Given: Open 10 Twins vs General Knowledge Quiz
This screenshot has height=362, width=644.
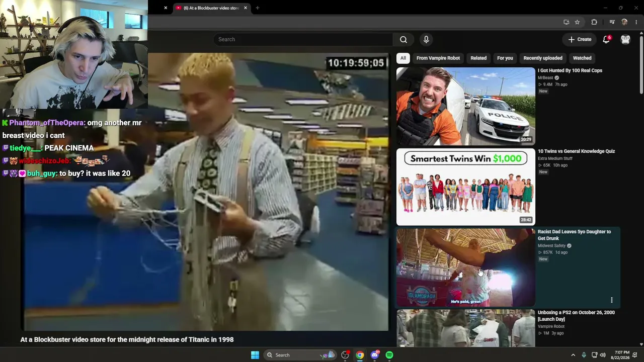Looking at the screenshot, I should (x=577, y=151).
